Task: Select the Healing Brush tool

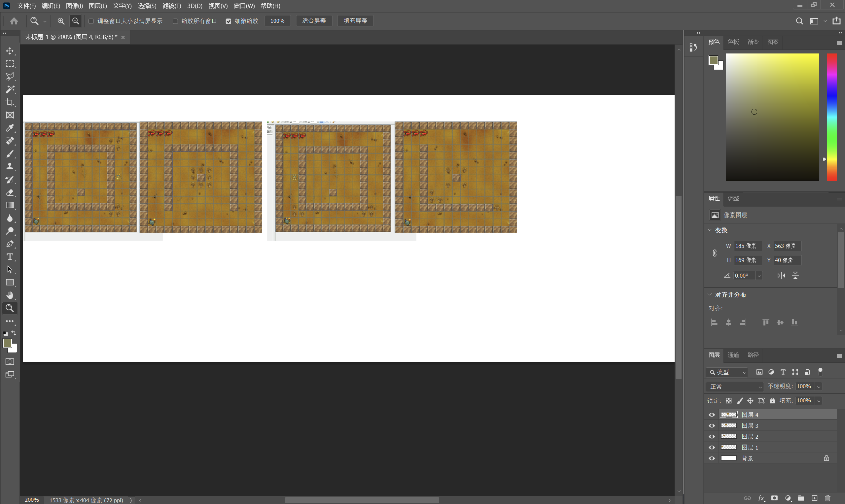Action: [10, 141]
